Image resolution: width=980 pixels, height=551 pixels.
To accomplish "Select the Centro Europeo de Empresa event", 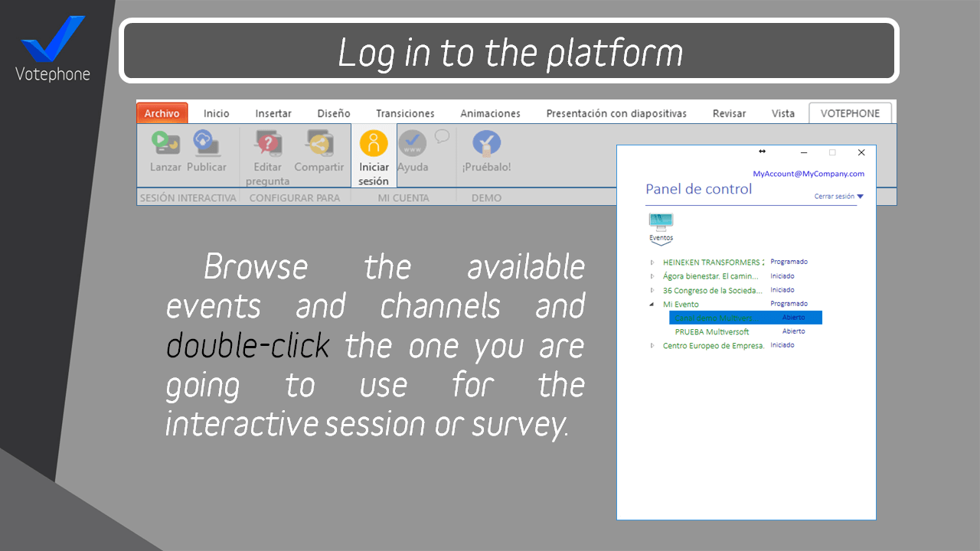I will click(x=714, y=346).
